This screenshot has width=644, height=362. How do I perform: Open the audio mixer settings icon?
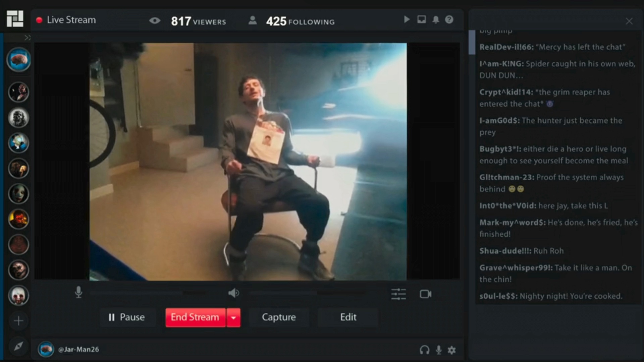398,294
